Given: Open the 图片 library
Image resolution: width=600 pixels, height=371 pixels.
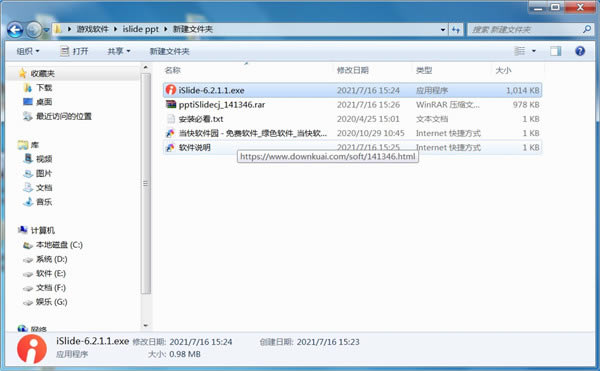Looking at the screenshot, I should [44, 174].
